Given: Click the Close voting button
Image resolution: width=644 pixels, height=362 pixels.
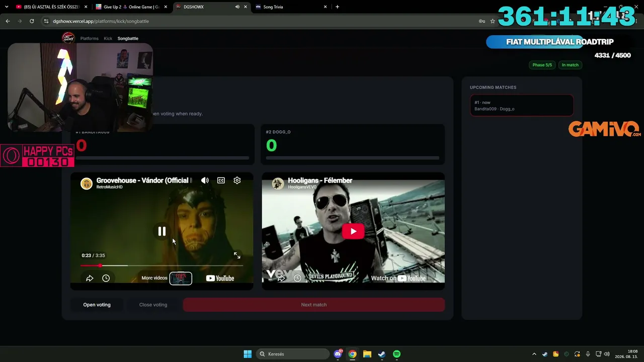Looking at the screenshot, I should (153, 305).
